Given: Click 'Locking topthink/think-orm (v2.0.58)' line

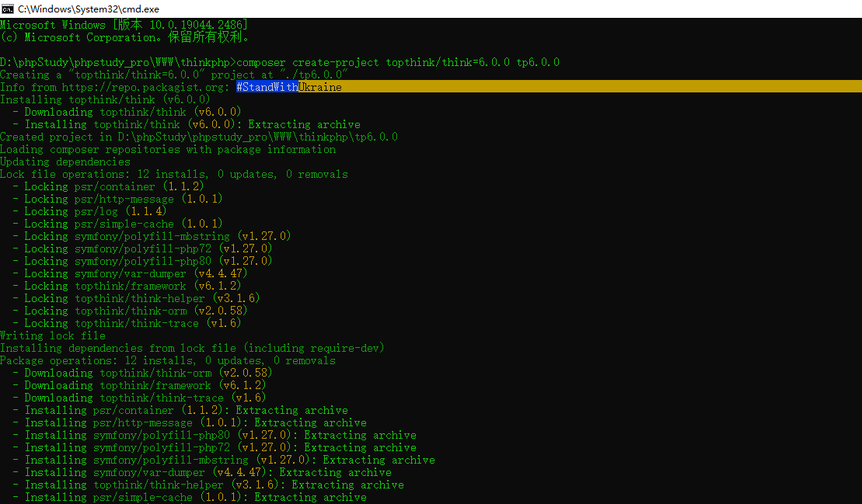Looking at the screenshot, I should click(131, 310).
